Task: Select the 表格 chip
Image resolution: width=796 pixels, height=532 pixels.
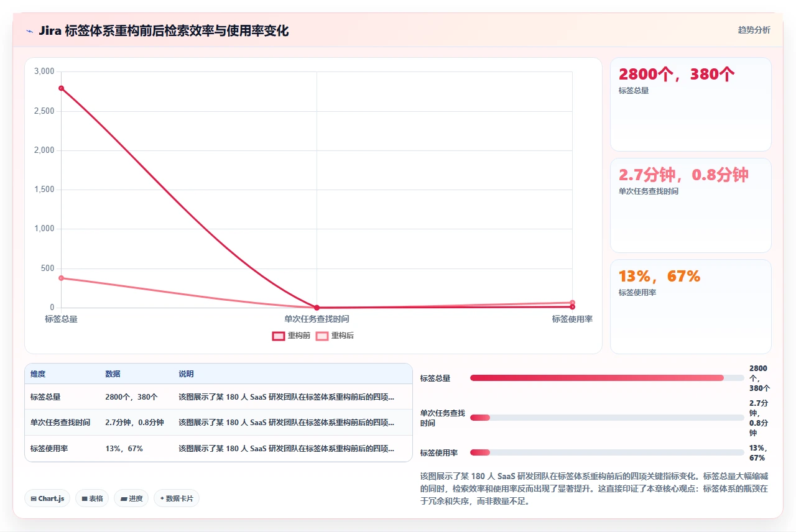Action: (x=92, y=498)
